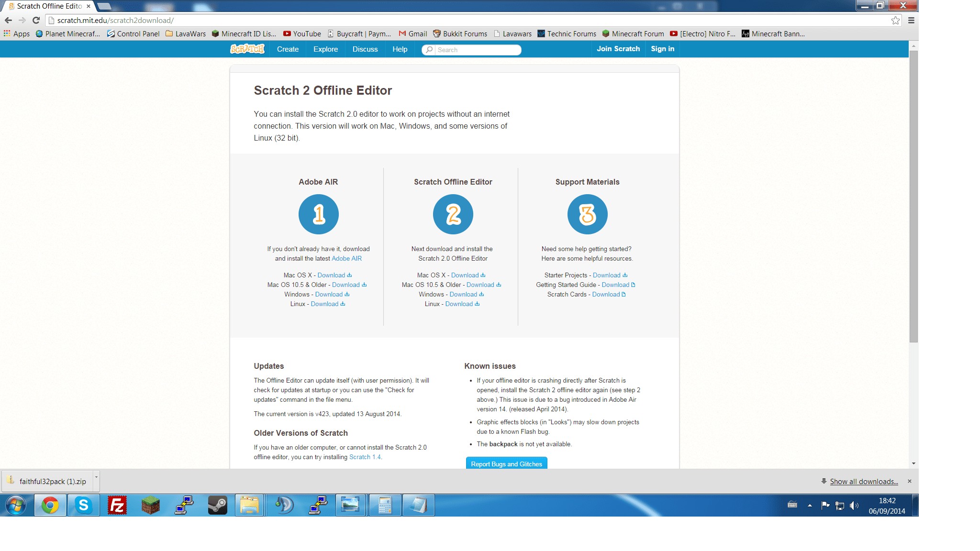
Task: Open the Chrome hamburger menu icon
Action: point(911,21)
